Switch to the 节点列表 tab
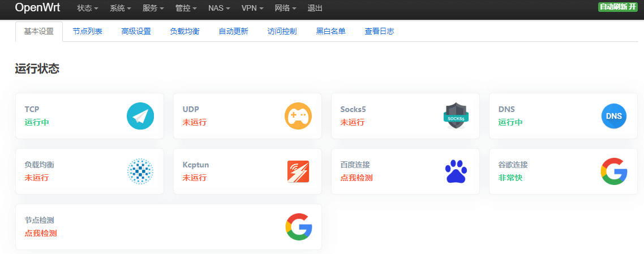Screen dimensions: 644x254 click(87, 32)
